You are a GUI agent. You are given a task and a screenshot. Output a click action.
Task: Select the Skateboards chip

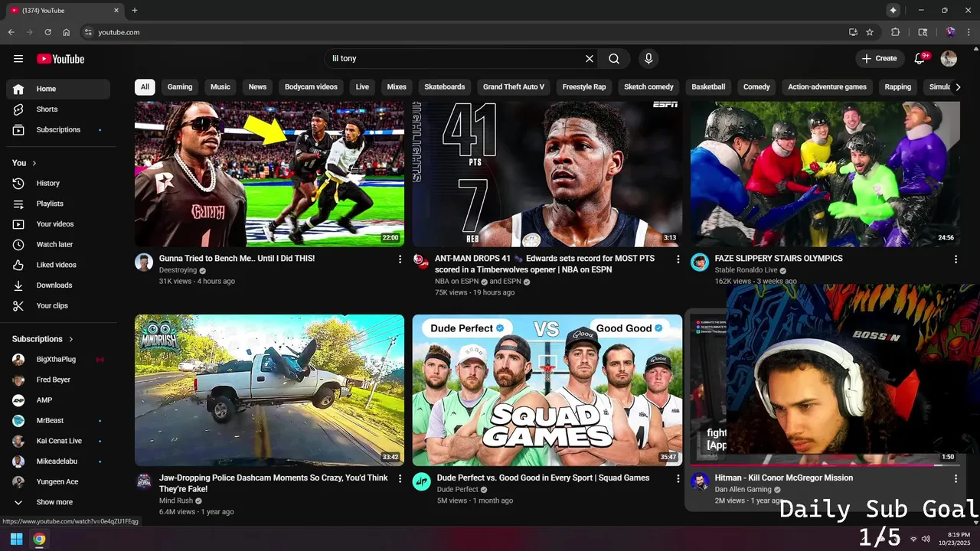click(x=445, y=87)
